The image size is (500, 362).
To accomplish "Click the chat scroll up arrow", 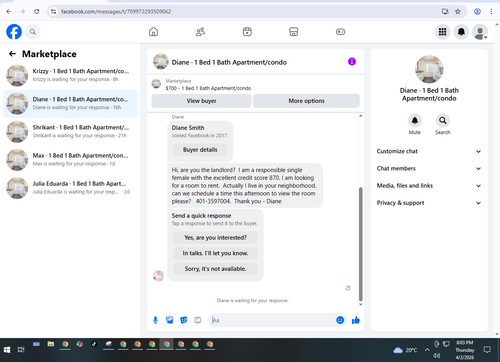I will (360, 116).
